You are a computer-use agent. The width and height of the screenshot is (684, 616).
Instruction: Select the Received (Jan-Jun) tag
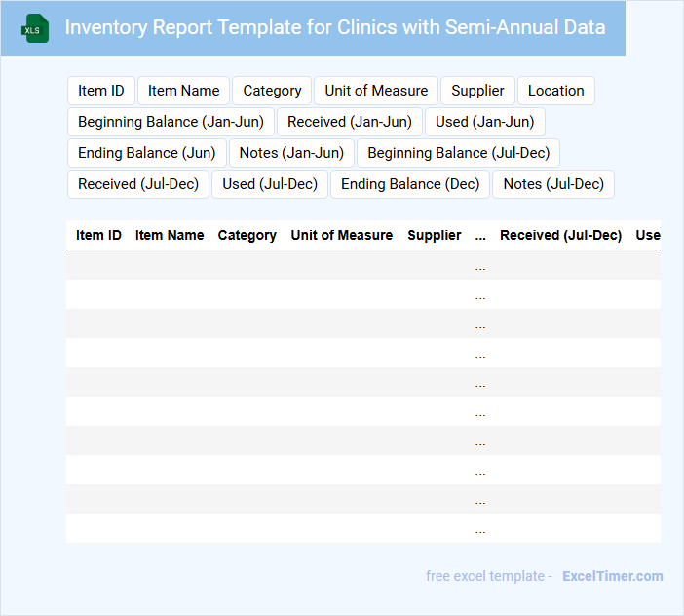[350, 122]
